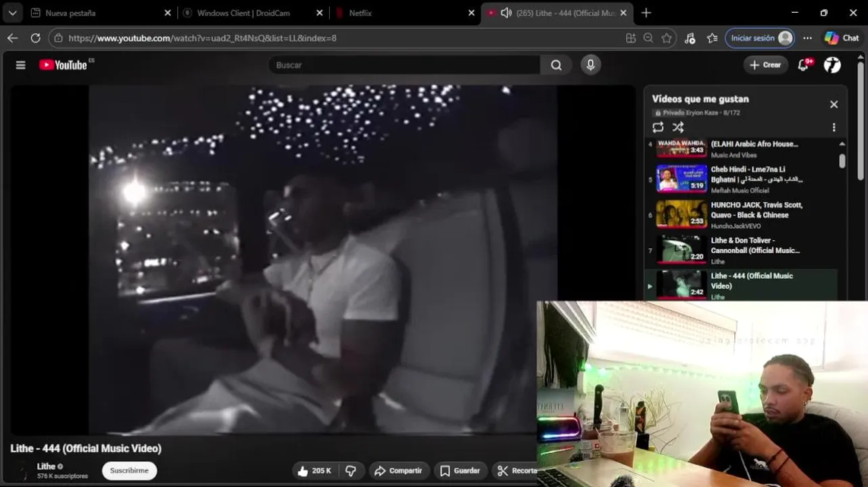Click the Music And Vibes channel name

point(733,155)
